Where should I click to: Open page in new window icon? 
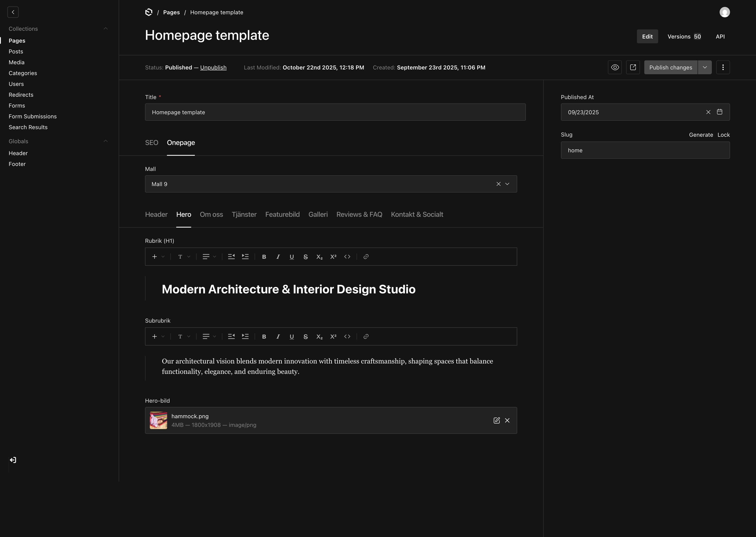633,68
